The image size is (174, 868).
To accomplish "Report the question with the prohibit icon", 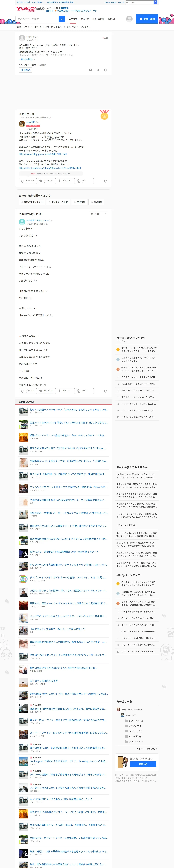I will 105,70.
